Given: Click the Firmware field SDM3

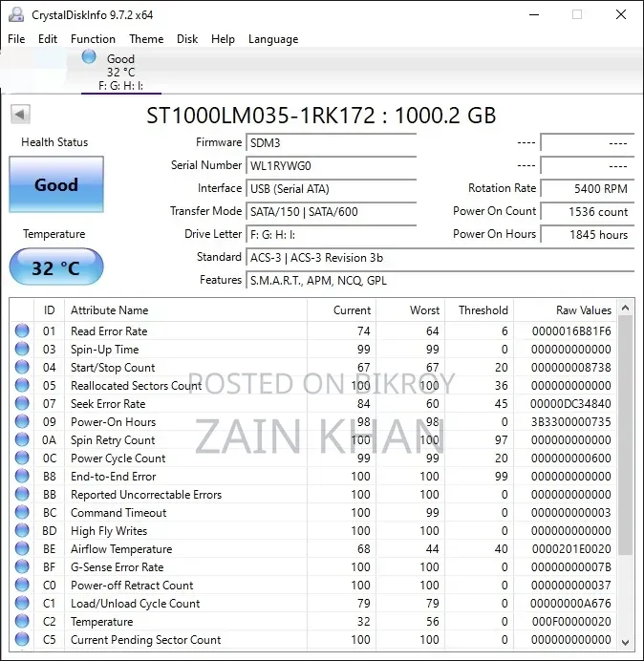Looking at the screenshot, I should [331, 143].
